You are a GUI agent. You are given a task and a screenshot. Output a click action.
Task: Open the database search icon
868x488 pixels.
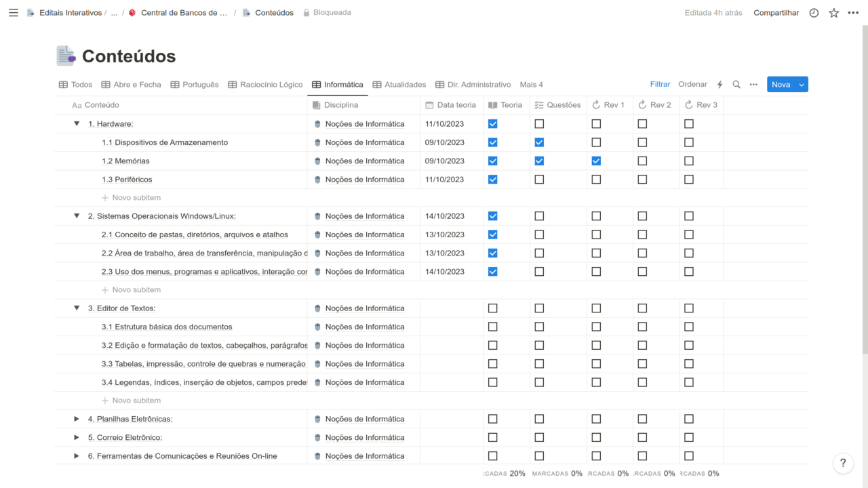[x=736, y=85]
